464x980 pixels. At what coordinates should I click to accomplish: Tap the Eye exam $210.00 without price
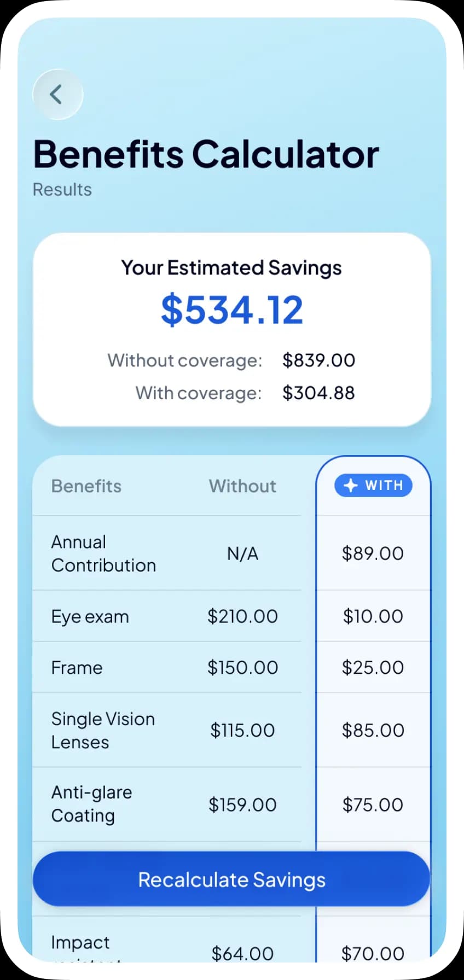point(242,616)
